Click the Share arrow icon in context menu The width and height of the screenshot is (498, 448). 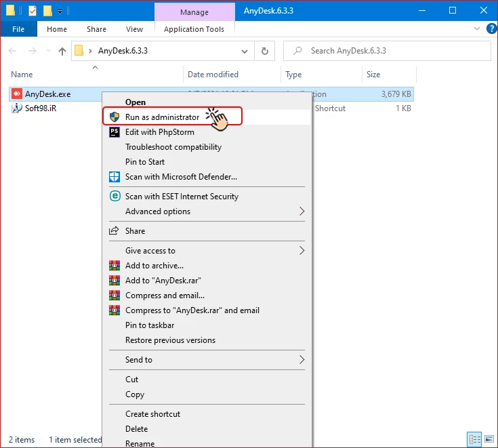pyautogui.click(x=114, y=230)
